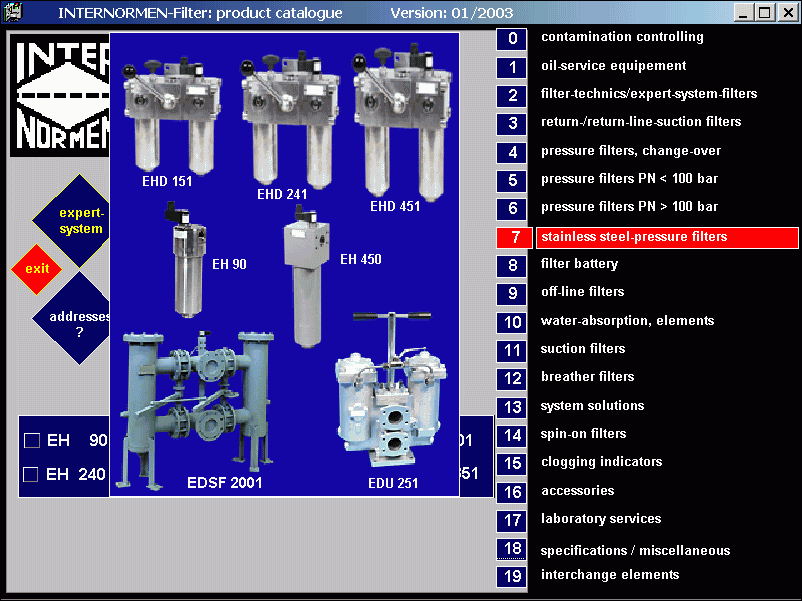
Task: Click number button 3 in category list
Action: 511,124
